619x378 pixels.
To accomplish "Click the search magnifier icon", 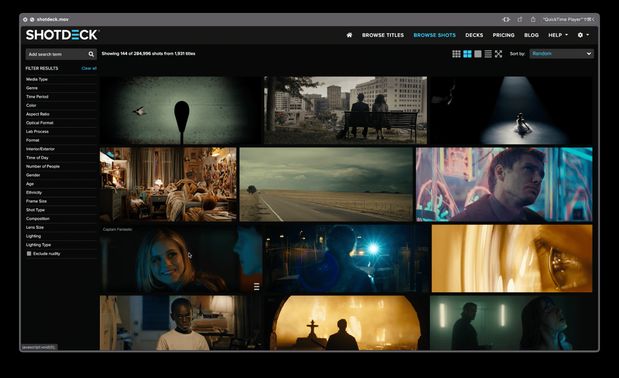I will (x=91, y=54).
